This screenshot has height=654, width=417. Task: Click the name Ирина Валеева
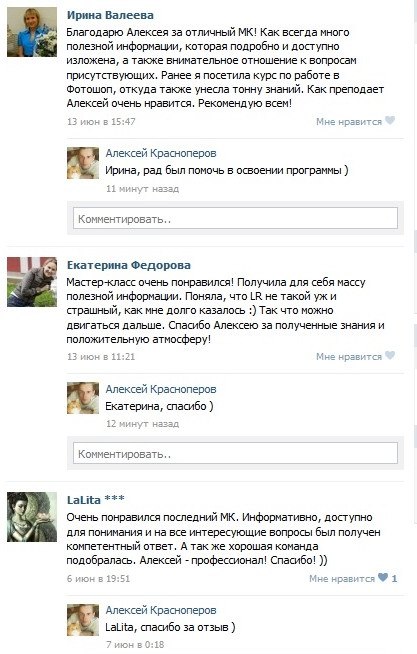110,15
